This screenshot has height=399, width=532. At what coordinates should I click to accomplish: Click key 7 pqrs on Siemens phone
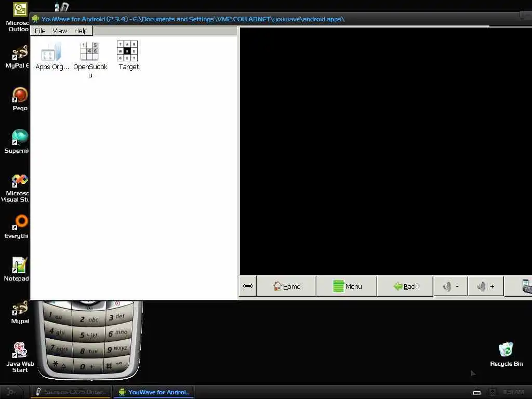coord(59,348)
